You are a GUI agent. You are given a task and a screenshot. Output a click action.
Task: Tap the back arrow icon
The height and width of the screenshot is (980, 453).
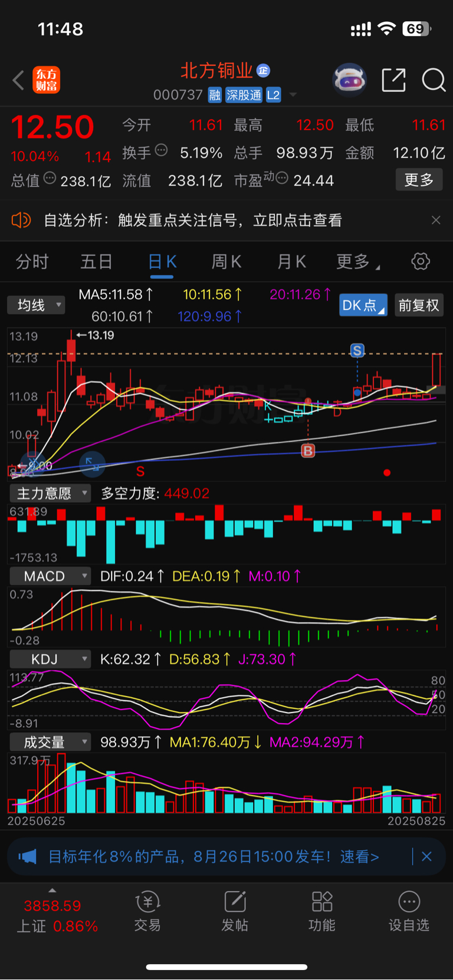18,80
